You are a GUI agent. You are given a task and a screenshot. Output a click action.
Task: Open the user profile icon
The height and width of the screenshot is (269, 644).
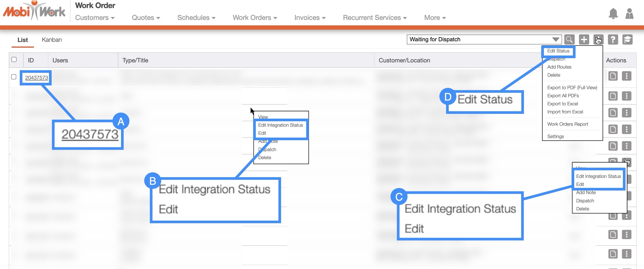pyautogui.click(x=629, y=14)
